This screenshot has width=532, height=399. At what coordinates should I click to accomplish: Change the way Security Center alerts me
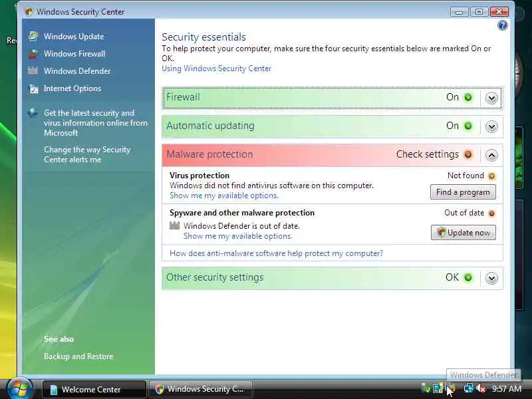[87, 154]
